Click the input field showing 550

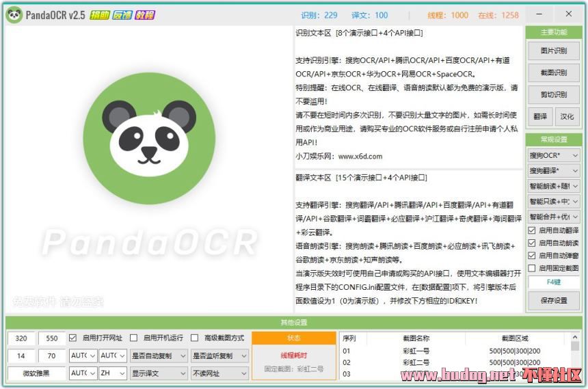[52, 338]
